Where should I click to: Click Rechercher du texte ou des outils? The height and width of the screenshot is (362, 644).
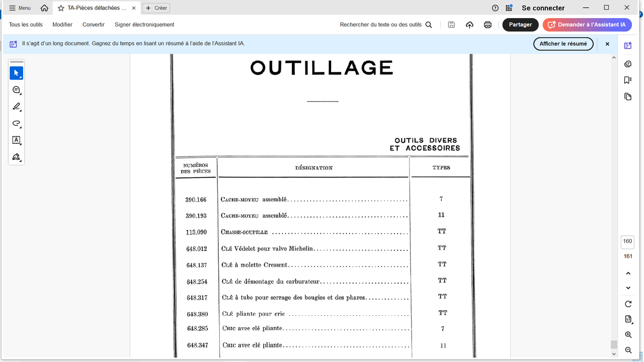pyautogui.click(x=386, y=25)
